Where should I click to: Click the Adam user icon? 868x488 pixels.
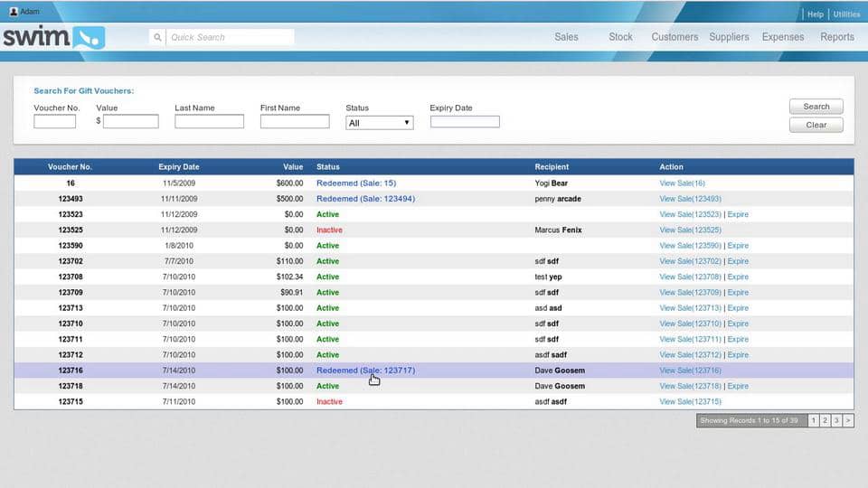click(x=14, y=11)
